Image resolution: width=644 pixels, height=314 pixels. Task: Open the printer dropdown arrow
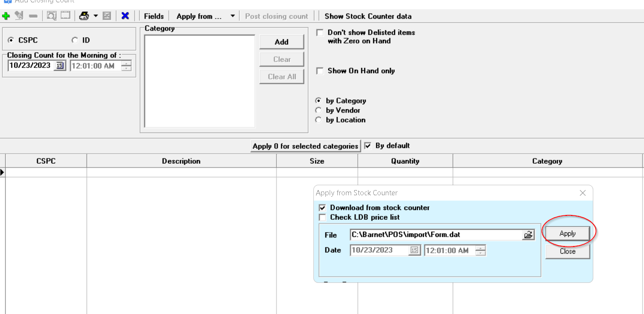[x=96, y=16]
